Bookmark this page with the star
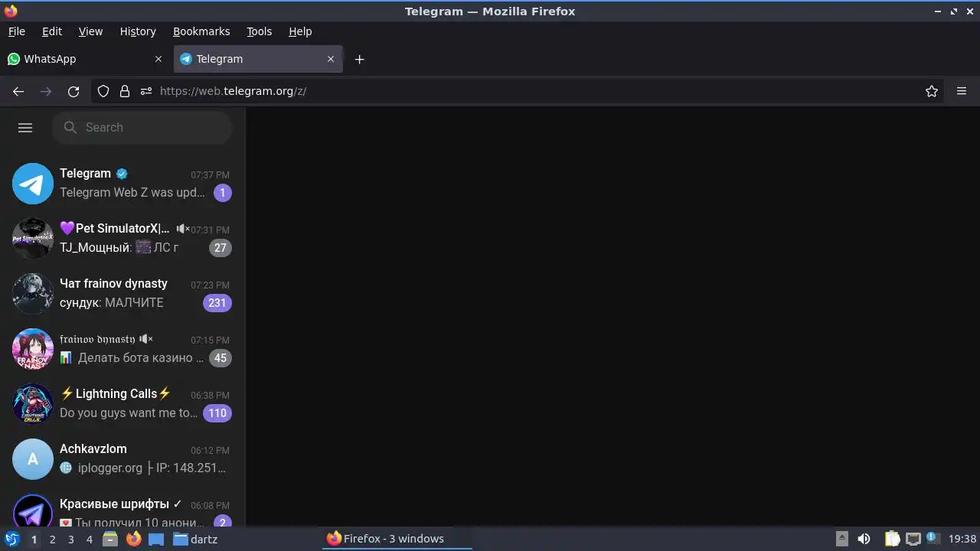980x551 pixels. [x=932, y=91]
